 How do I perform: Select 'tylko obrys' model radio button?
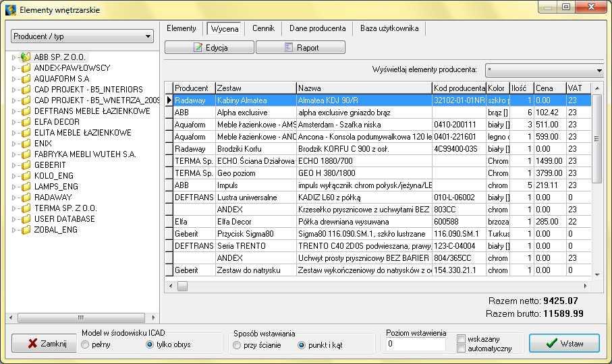coord(150,345)
